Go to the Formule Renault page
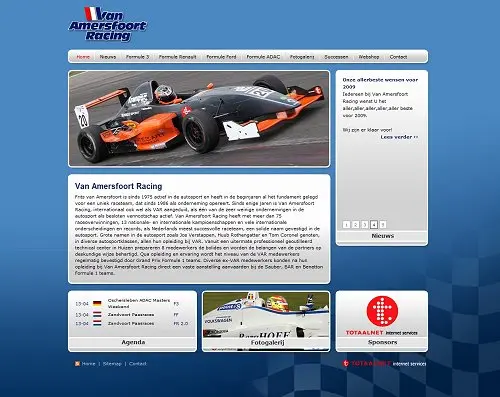Viewport: 500px width, 397px height. pyautogui.click(x=177, y=57)
